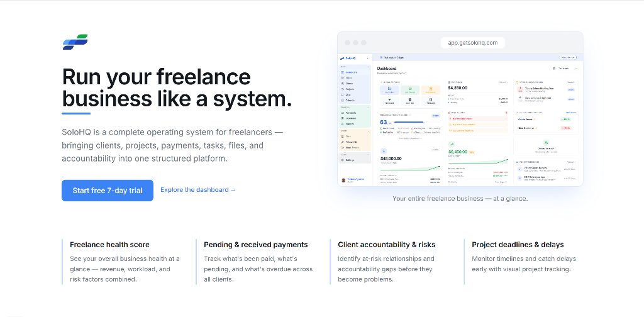Click the "at a glance" caption

[460, 198]
